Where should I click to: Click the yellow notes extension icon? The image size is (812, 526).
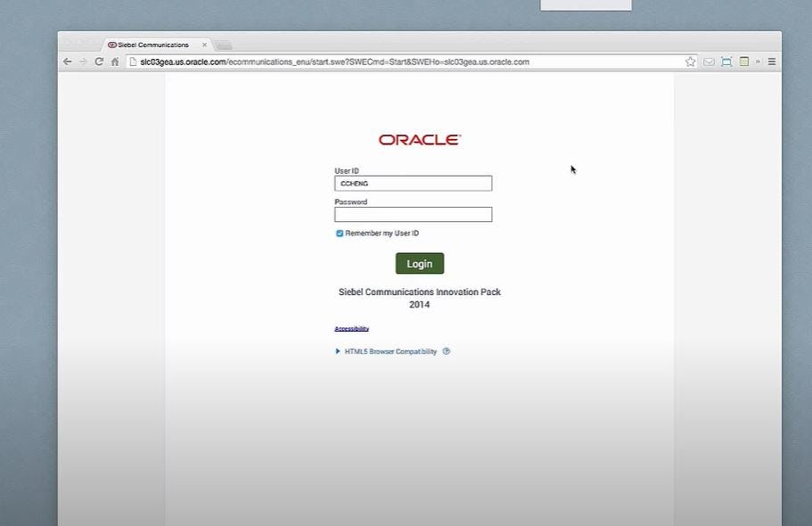pos(744,62)
